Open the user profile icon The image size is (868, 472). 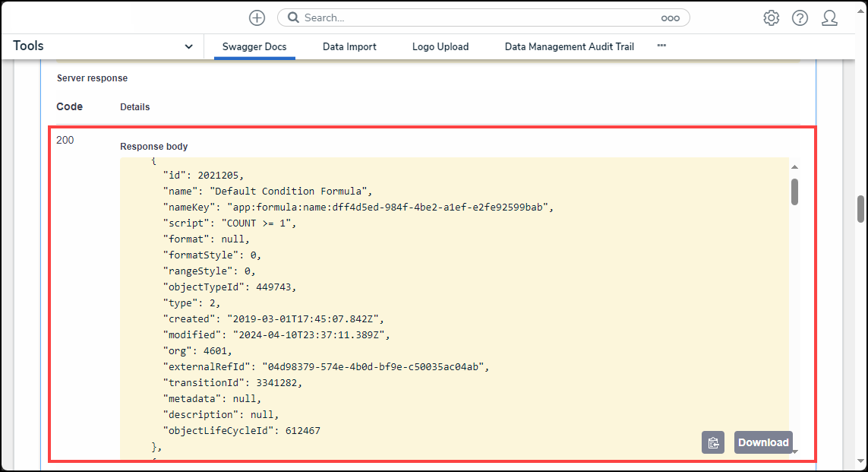(829, 18)
